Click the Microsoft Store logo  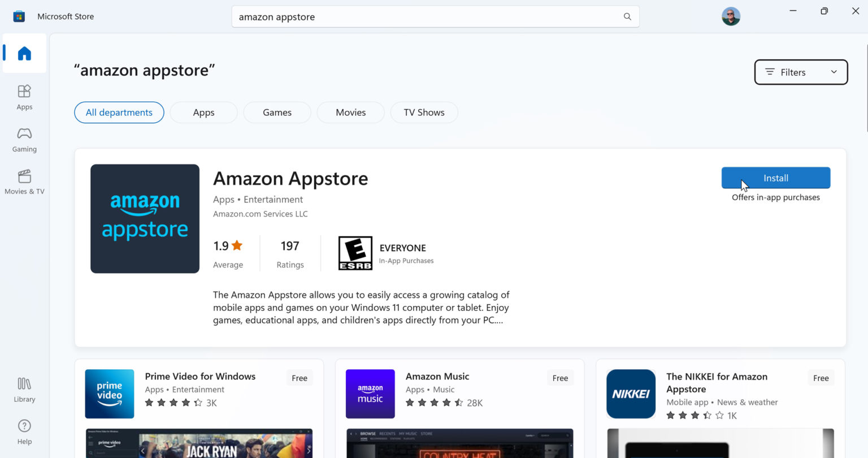[19, 16]
